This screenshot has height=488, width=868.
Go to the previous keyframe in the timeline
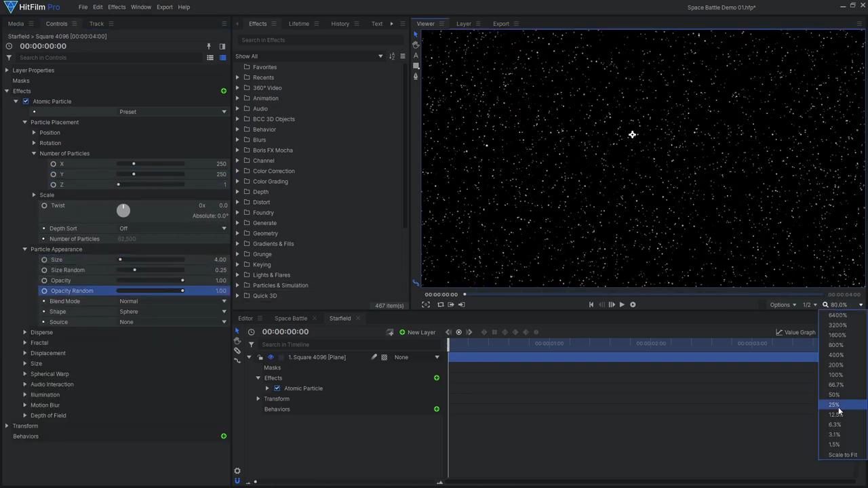pyautogui.click(x=448, y=332)
